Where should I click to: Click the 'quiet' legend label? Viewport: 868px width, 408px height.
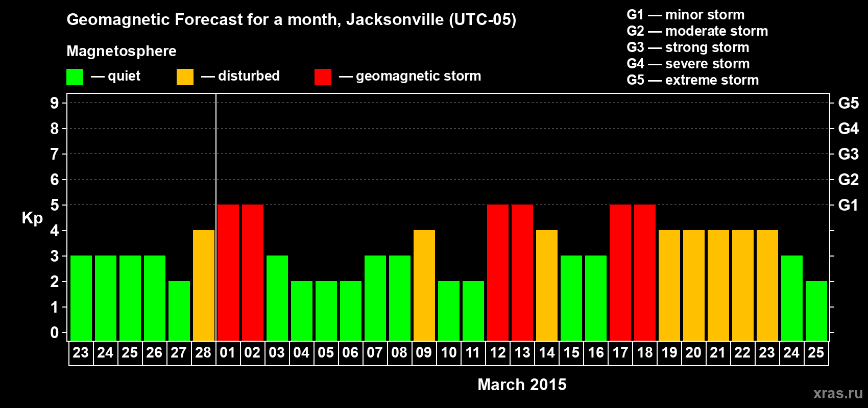coord(124,76)
